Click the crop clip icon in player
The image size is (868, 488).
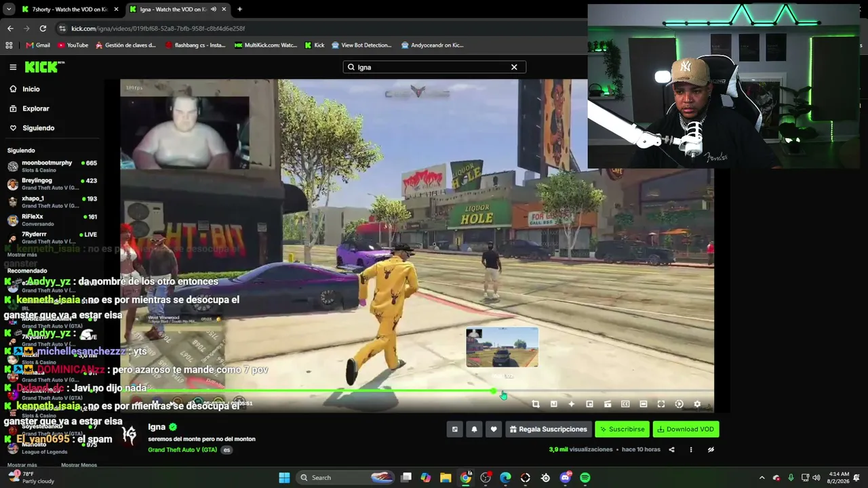pyautogui.click(x=536, y=404)
